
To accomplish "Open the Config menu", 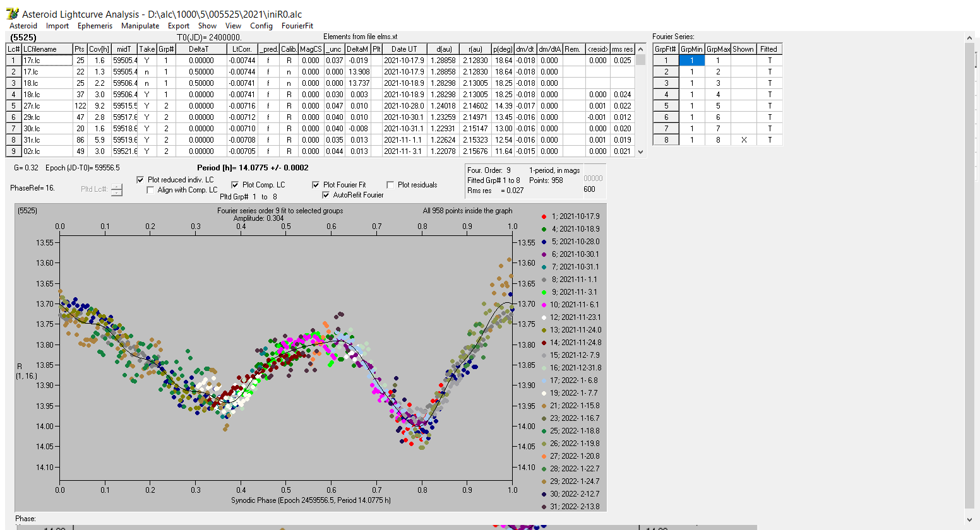I will pyautogui.click(x=261, y=26).
